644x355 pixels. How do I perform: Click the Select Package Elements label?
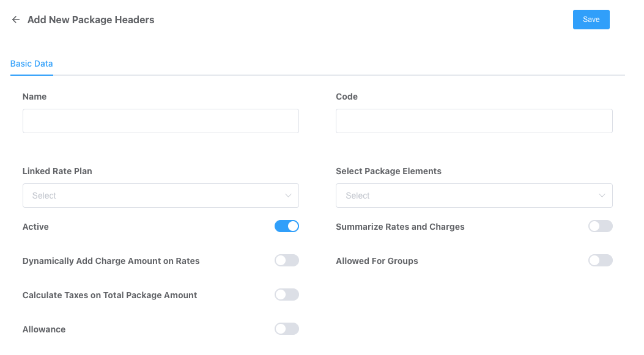(388, 171)
